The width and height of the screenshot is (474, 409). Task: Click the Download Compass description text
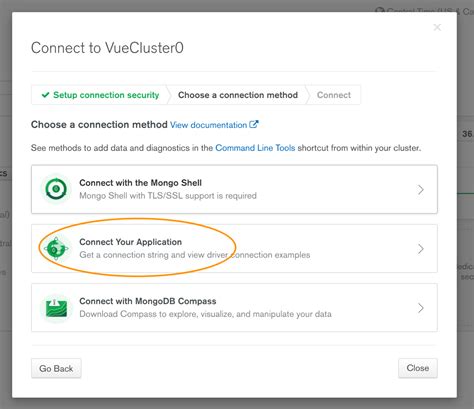pos(205,314)
